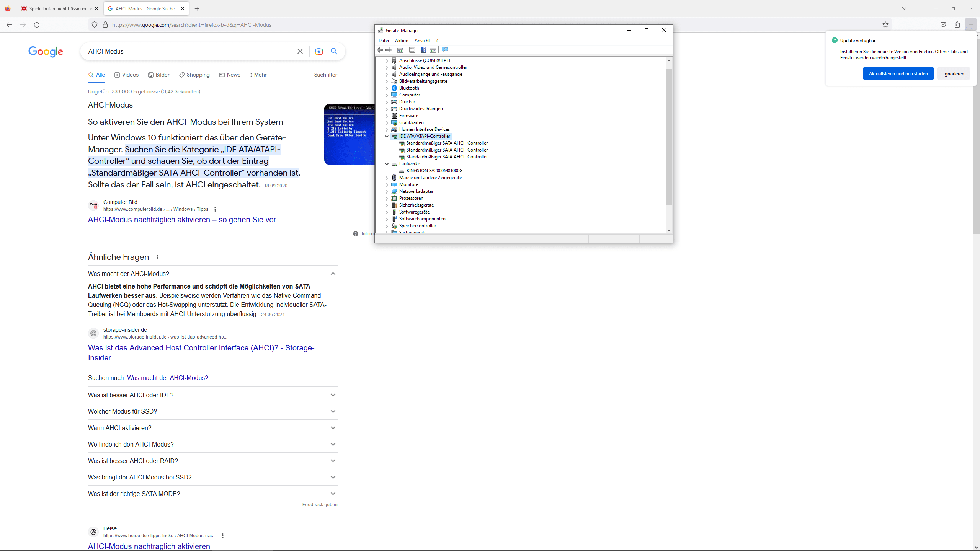The image size is (980, 551).
Task: Click Geräte-Manager scrollbar up arrow
Action: coord(669,60)
